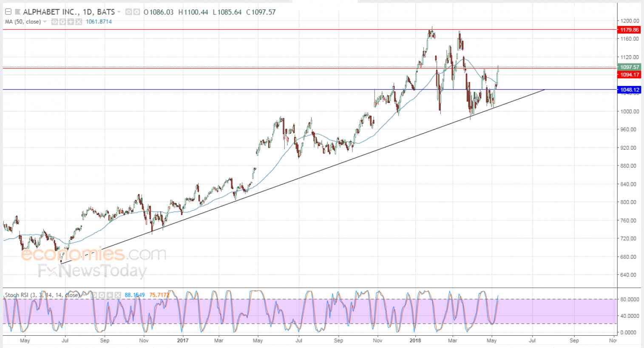Click the flag icon beside ALPHABET INC.

click(x=17, y=12)
